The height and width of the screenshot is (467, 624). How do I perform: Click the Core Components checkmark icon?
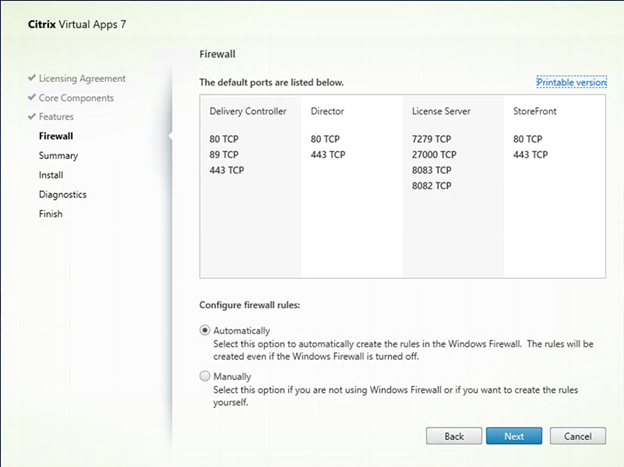pyautogui.click(x=32, y=97)
